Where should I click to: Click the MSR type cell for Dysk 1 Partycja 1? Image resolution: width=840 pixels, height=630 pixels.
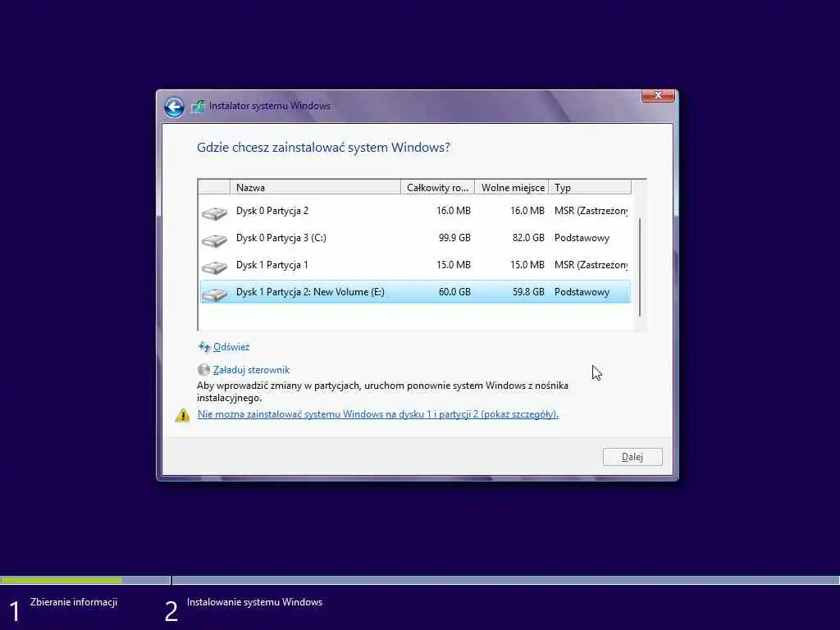(x=591, y=265)
